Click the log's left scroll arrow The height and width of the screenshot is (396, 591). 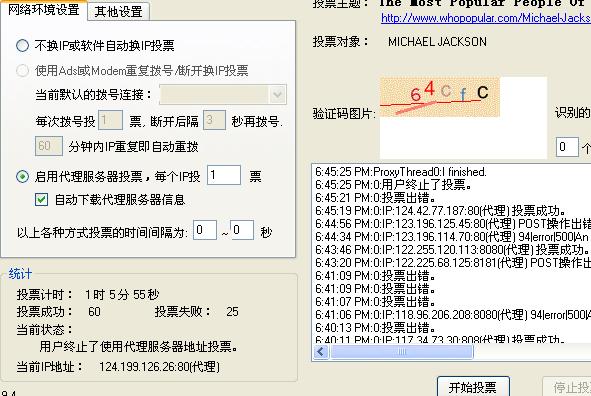click(321, 352)
